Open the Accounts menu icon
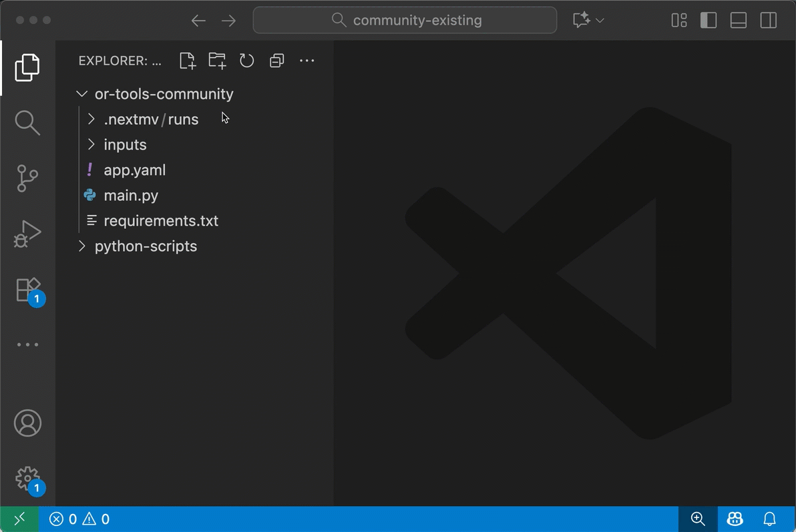 click(27, 423)
